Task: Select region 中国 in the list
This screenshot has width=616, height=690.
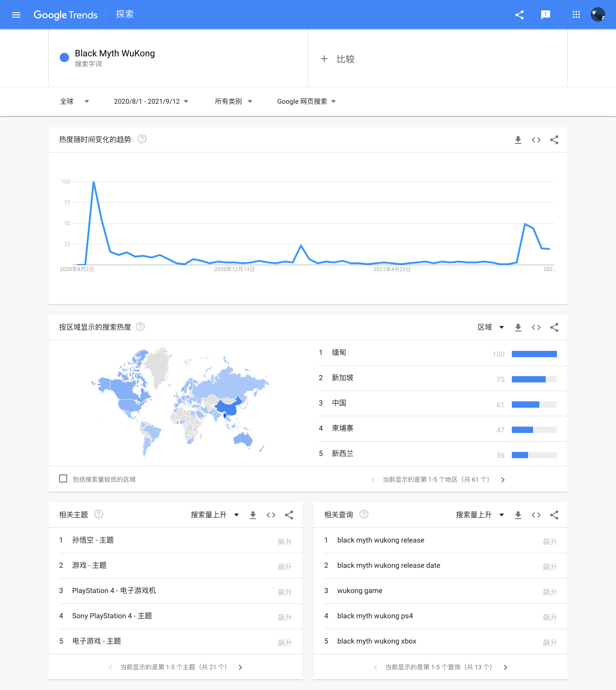Action: click(x=339, y=403)
